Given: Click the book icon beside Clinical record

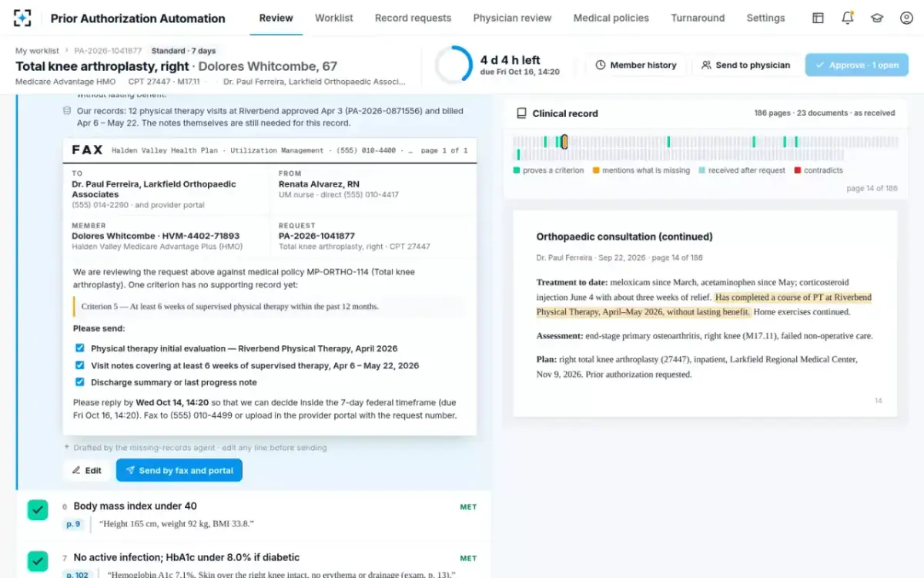Looking at the screenshot, I should 521,113.
